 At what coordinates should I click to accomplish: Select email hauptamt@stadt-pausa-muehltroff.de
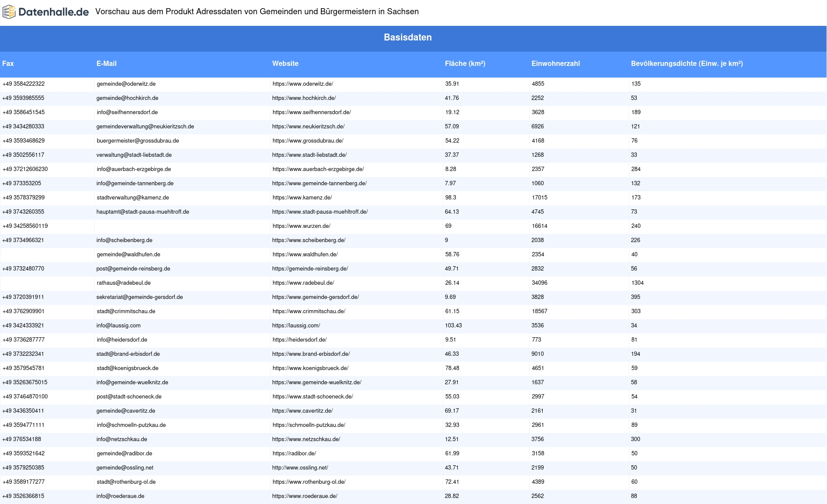143,212
